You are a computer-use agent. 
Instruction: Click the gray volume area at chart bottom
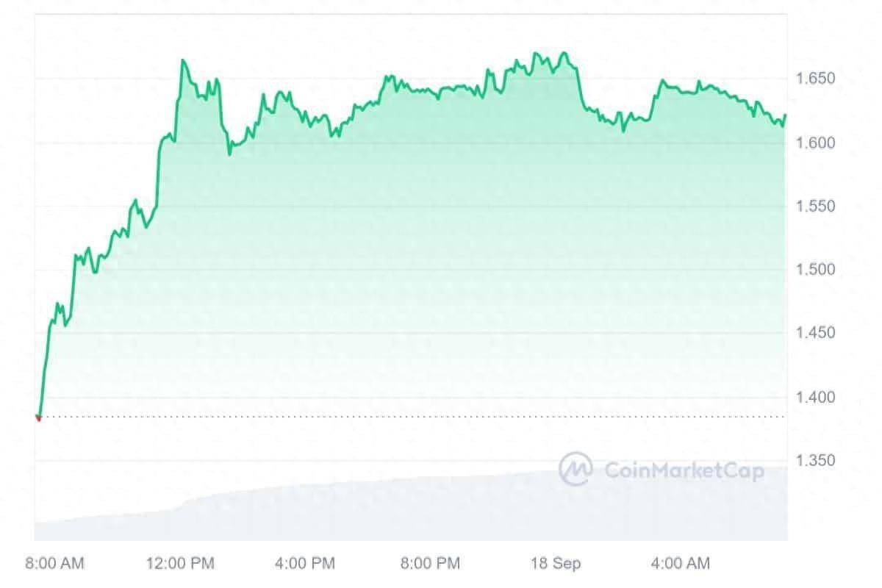click(x=410, y=509)
